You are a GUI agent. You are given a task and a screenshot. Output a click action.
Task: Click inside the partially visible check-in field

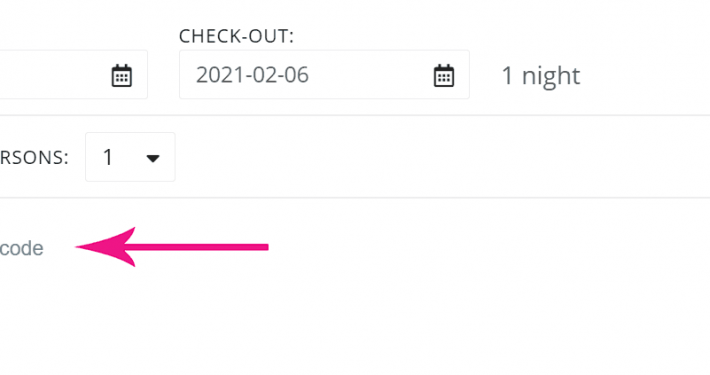[x=74, y=74]
